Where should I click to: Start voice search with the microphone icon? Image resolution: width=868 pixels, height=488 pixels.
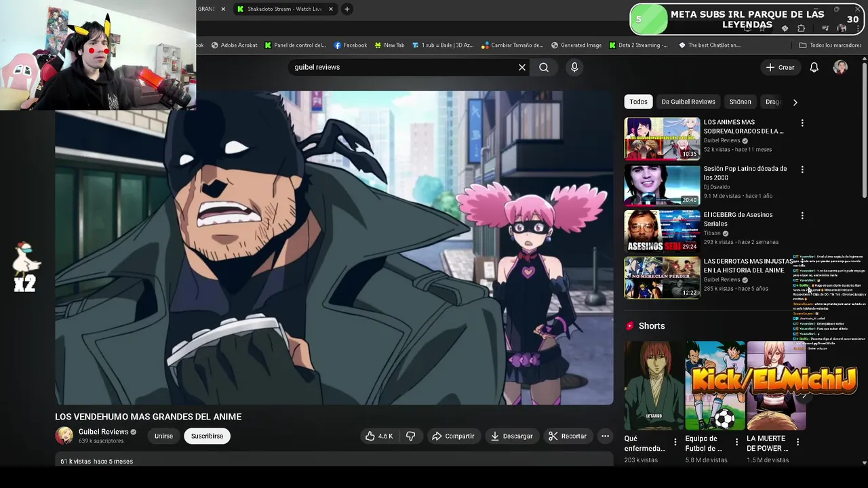tap(574, 67)
